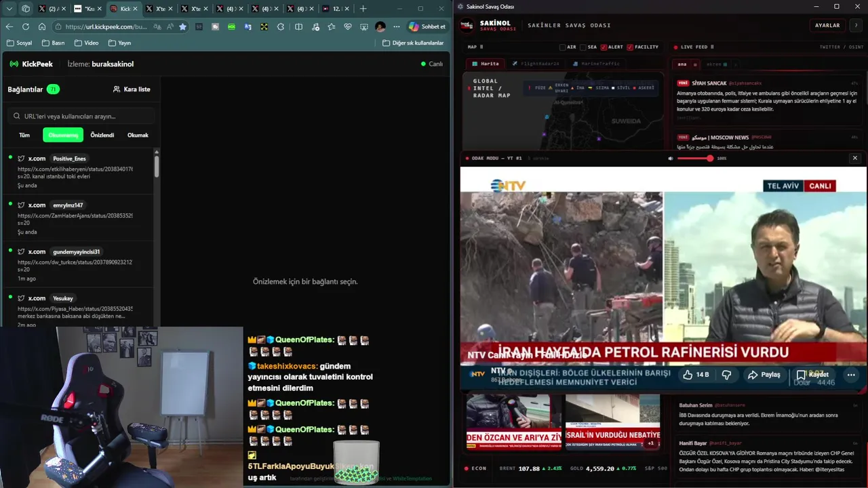Switch to the KickPeek browser tab
Screen dimensions: 868x488
click(123, 9)
